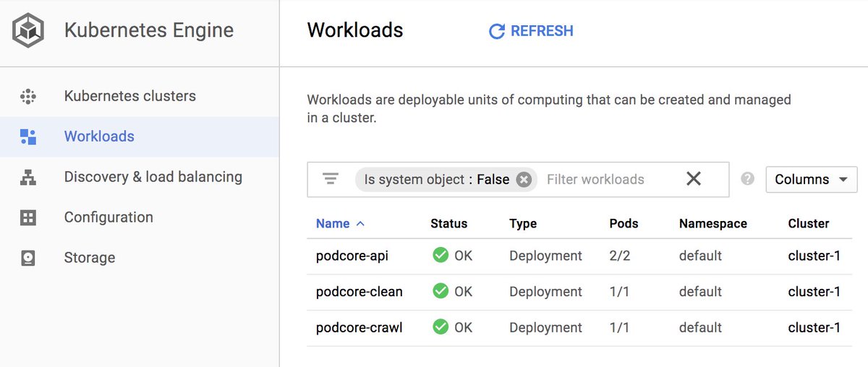Click cluster-1 in the podcore-api row

[x=814, y=256]
